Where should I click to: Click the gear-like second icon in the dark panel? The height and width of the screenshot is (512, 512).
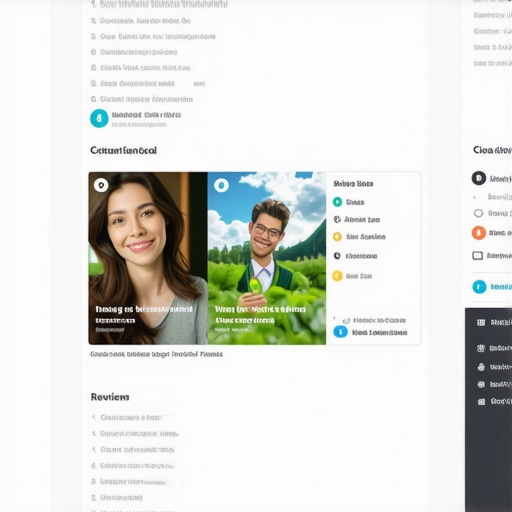(x=481, y=348)
